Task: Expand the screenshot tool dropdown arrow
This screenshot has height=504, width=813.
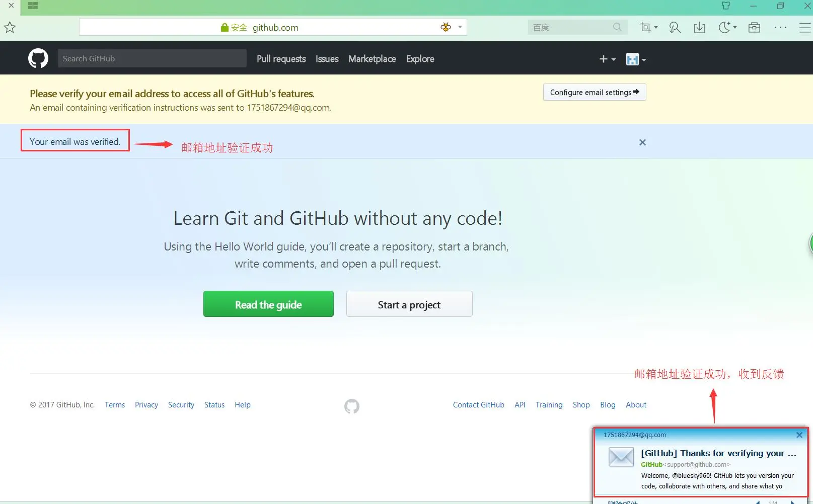Action: [656, 27]
